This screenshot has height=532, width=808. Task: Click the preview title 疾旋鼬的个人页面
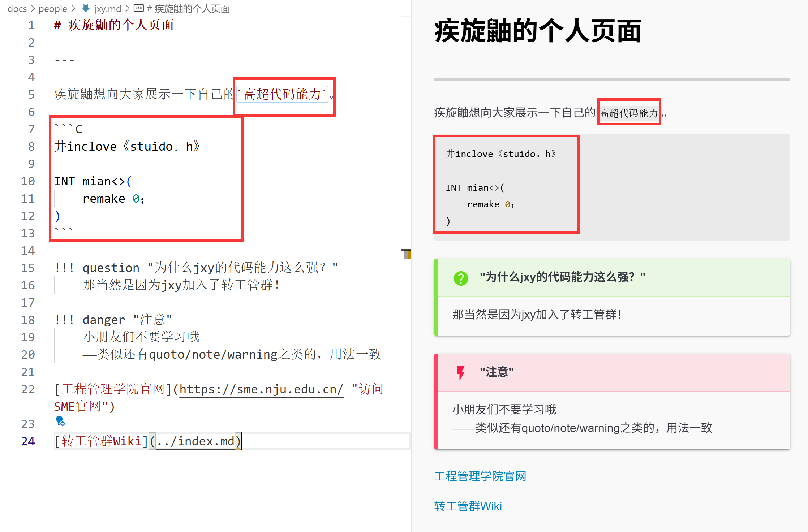click(538, 31)
